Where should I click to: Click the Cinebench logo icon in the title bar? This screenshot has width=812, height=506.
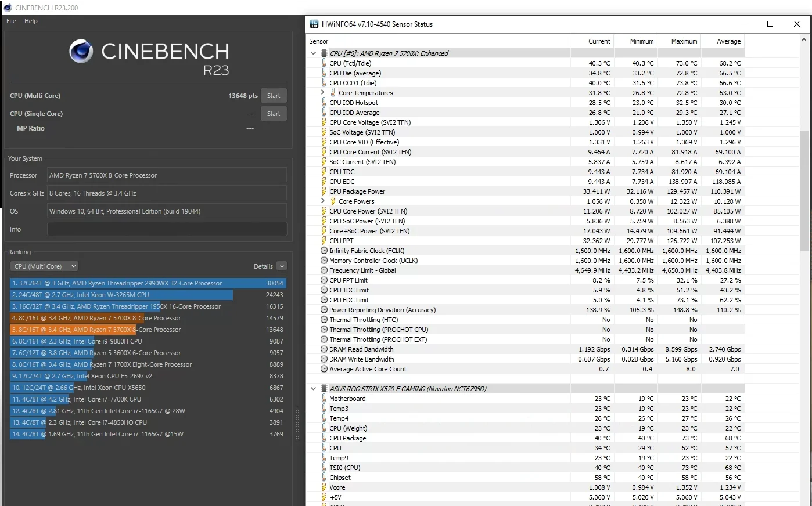pos(7,8)
